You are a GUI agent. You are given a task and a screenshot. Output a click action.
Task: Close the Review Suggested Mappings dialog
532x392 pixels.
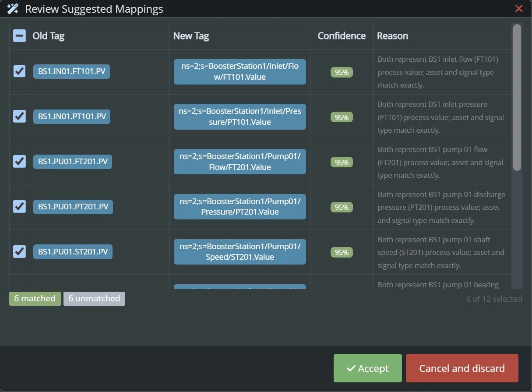point(519,8)
